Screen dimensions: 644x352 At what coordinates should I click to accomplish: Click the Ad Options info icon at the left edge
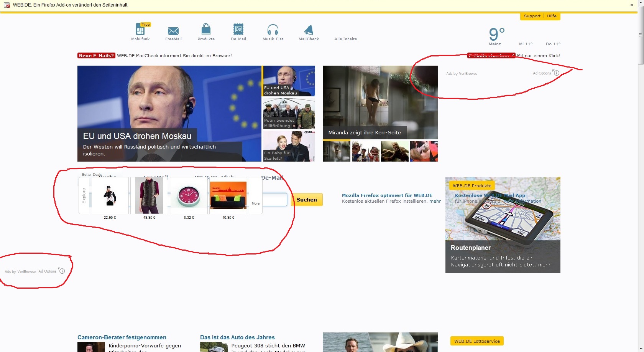[x=62, y=271]
